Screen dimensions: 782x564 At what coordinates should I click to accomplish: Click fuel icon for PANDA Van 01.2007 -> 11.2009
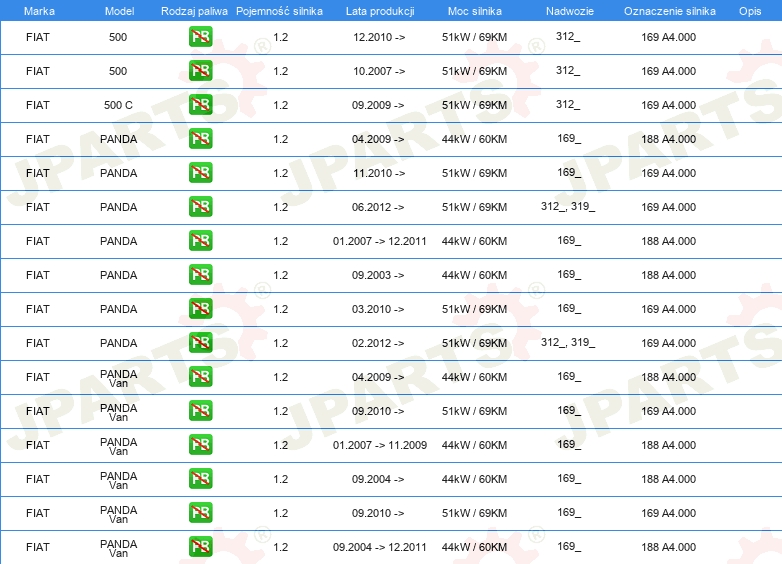(x=200, y=445)
